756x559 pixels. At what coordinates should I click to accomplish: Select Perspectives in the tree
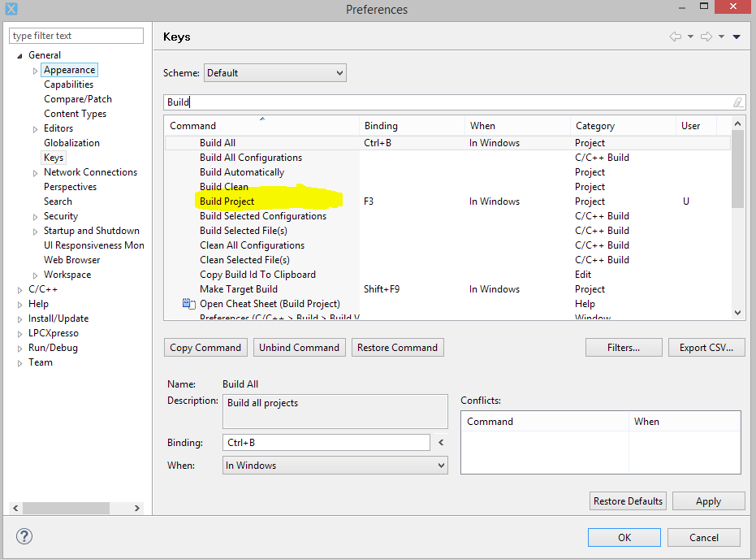click(x=70, y=187)
